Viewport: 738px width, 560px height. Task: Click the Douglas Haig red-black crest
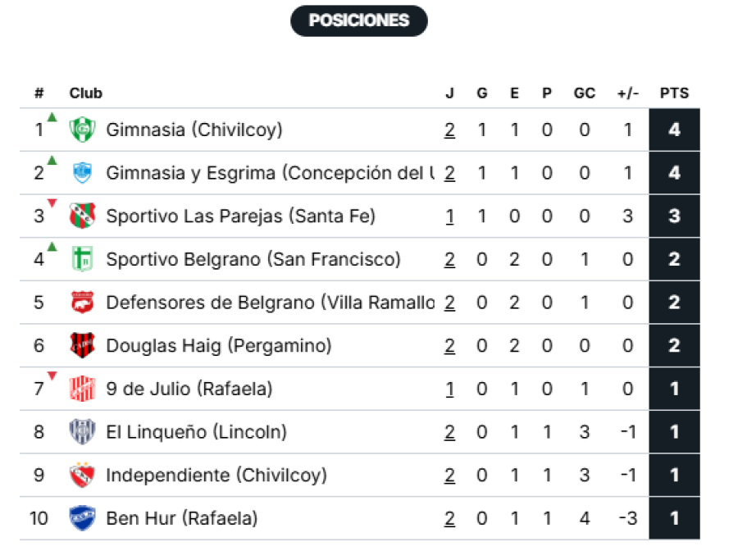click(x=82, y=346)
